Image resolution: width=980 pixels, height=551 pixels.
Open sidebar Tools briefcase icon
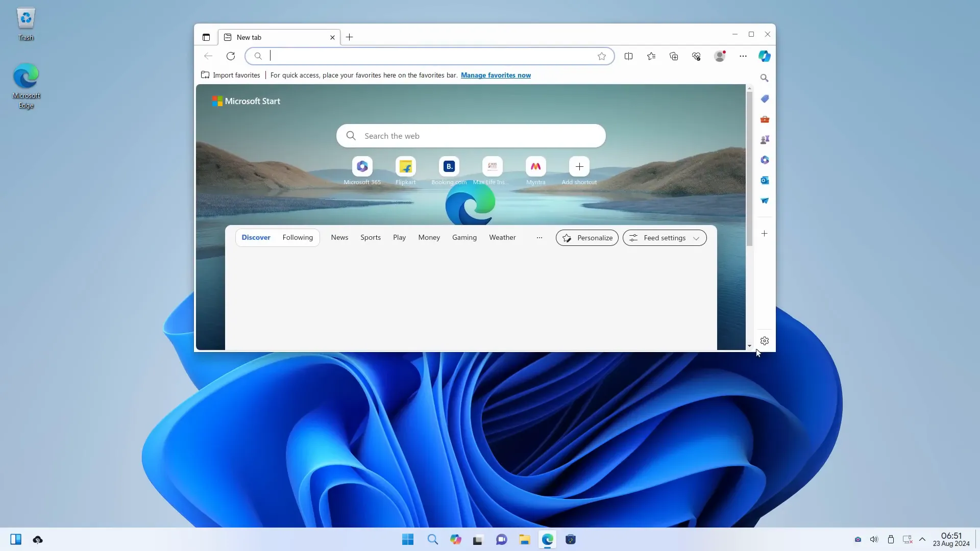(765, 119)
